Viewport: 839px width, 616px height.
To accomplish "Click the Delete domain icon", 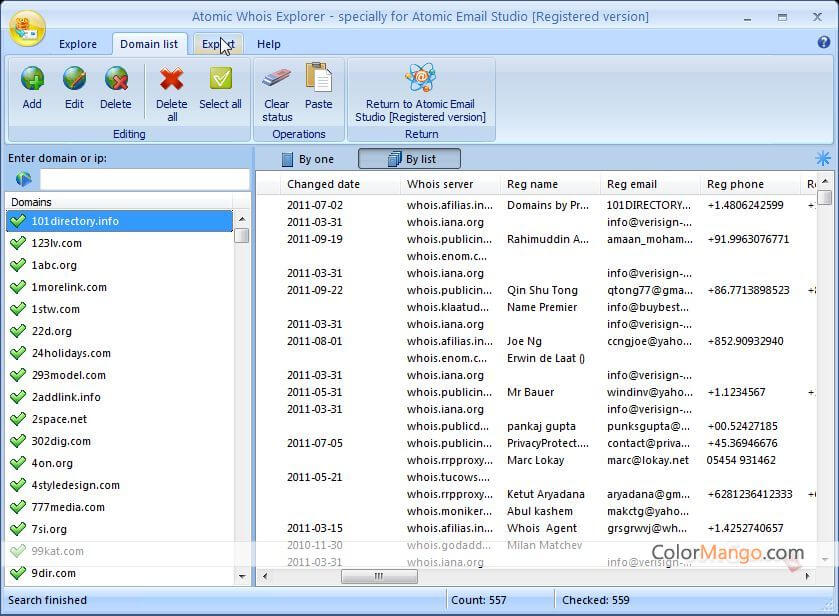I will click(x=116, y=80).
